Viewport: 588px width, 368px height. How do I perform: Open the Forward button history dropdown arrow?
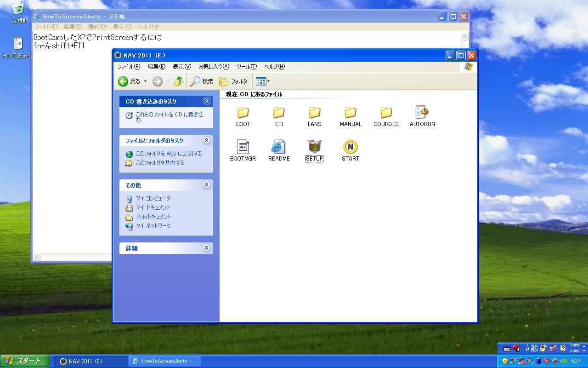(x=168, y=81)
